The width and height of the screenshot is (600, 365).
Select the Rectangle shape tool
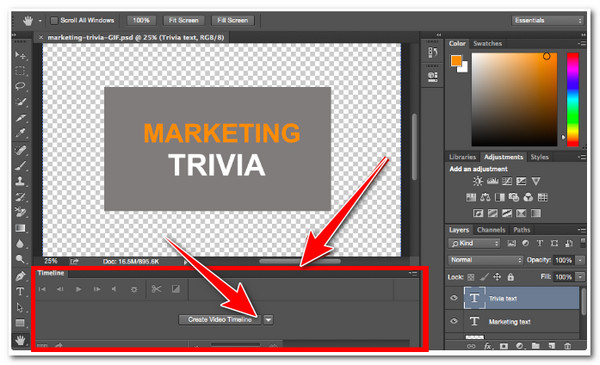(20, 323)
